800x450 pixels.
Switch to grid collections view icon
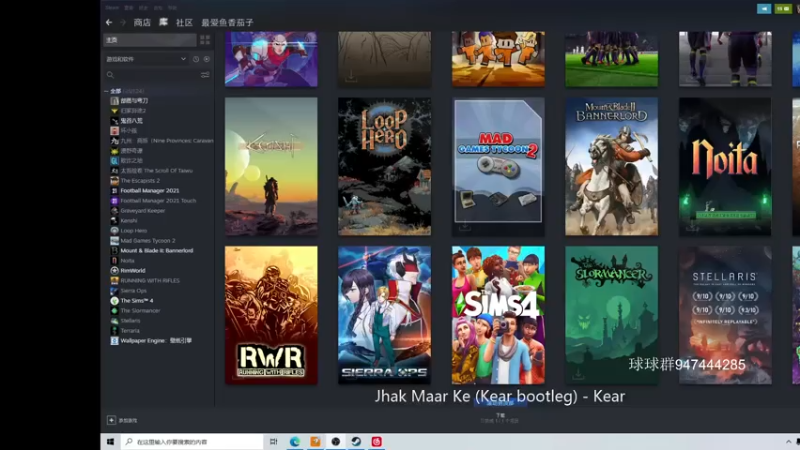205,40
